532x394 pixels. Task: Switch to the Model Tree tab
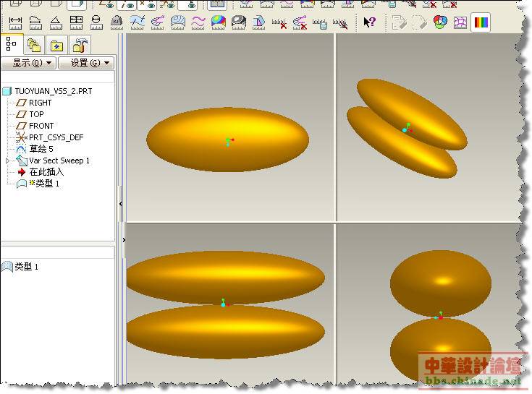[12, 44]
